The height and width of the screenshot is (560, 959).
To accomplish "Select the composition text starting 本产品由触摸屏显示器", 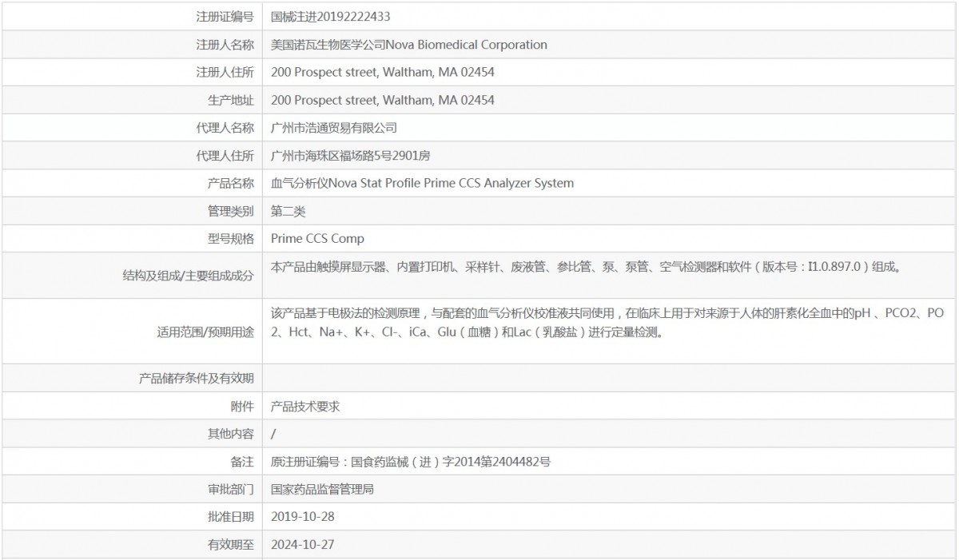I will point(587,267).
